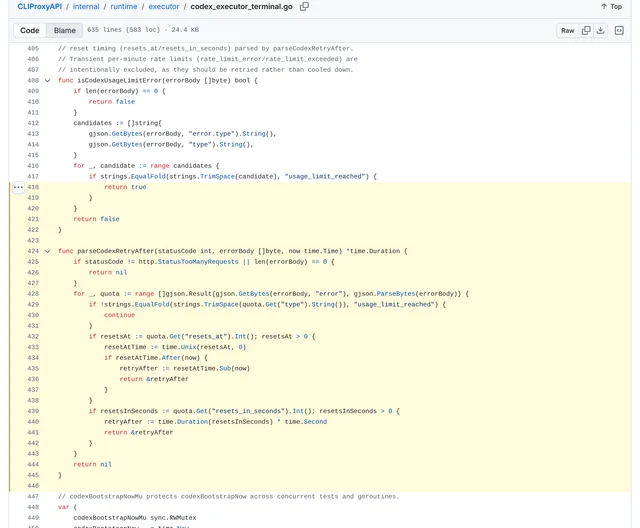Select line number 445
This screenshot has height=528, width=640.
(x=33, y=475)
